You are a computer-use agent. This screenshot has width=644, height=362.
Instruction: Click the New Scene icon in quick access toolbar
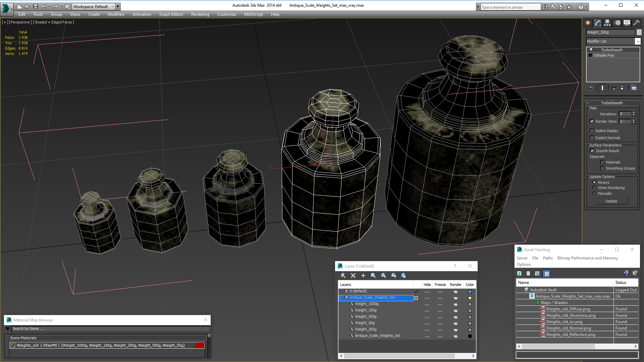tap(19, 6)
